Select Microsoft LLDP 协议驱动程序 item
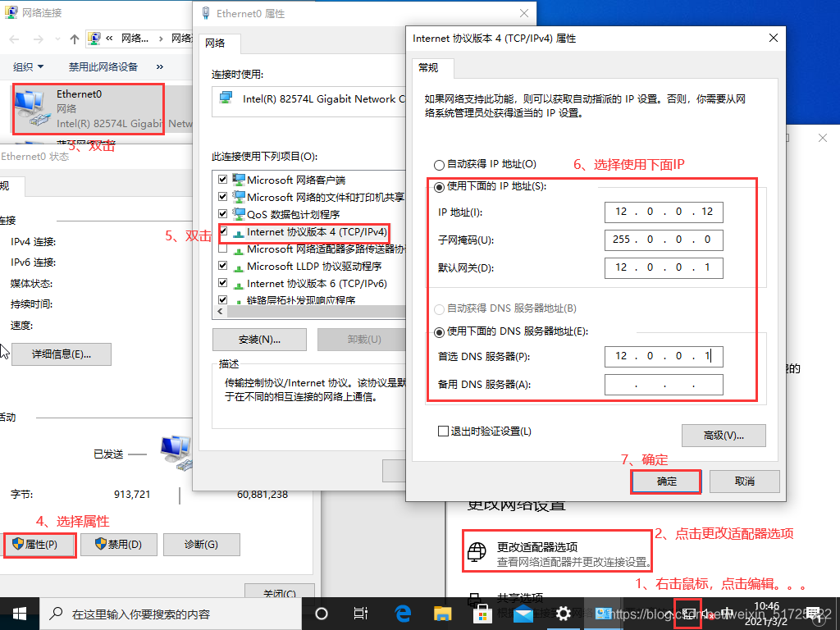Image resolution: width=840 pixels, height=630 pixels. 314,267
